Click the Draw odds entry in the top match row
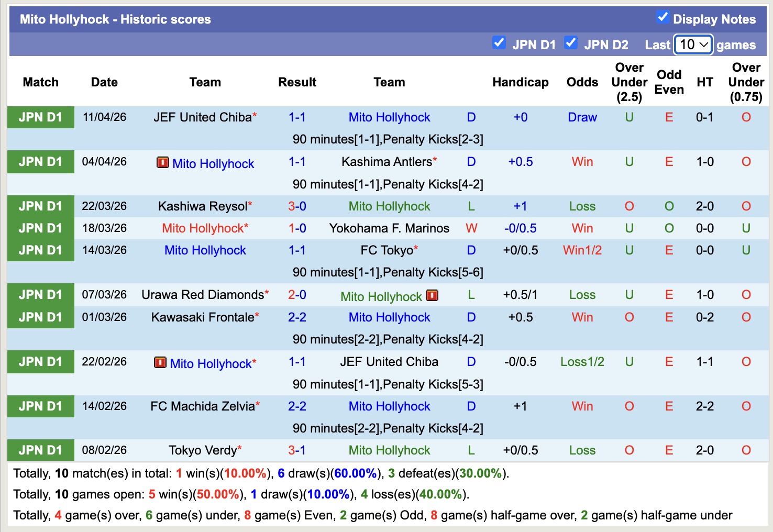 click(582, 117)
